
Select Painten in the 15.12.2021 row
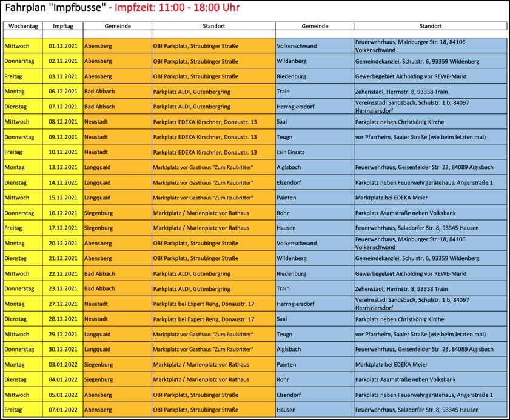pos(286,198)
